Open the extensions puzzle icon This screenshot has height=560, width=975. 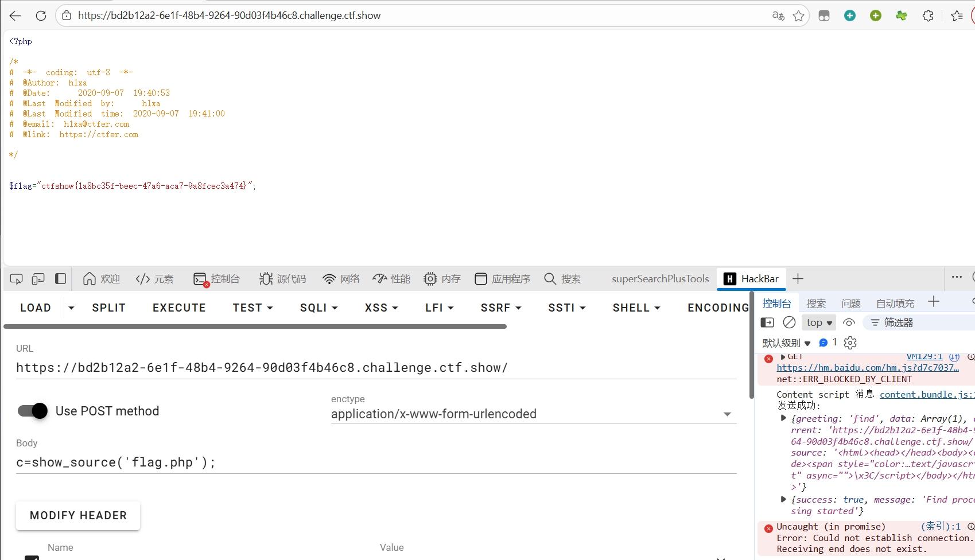click(928, 15)
